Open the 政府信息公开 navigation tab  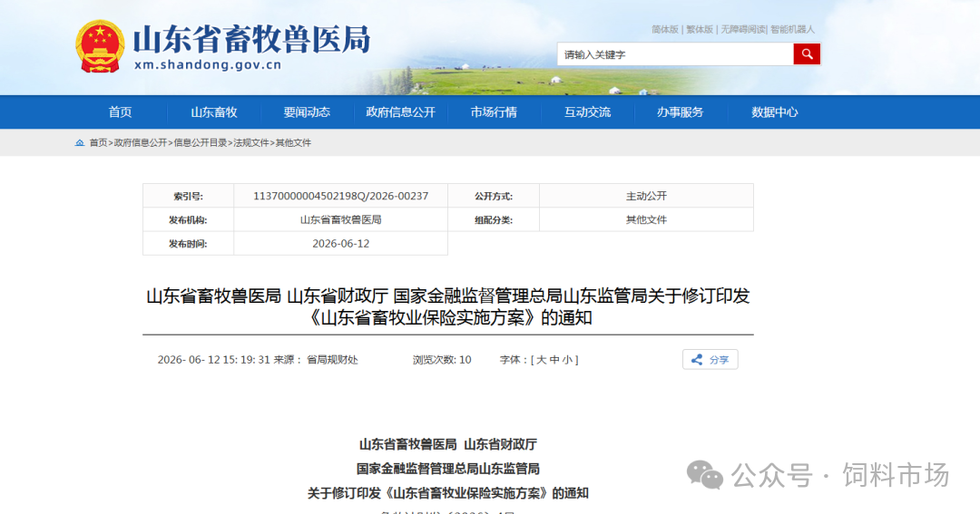point(401,112)
